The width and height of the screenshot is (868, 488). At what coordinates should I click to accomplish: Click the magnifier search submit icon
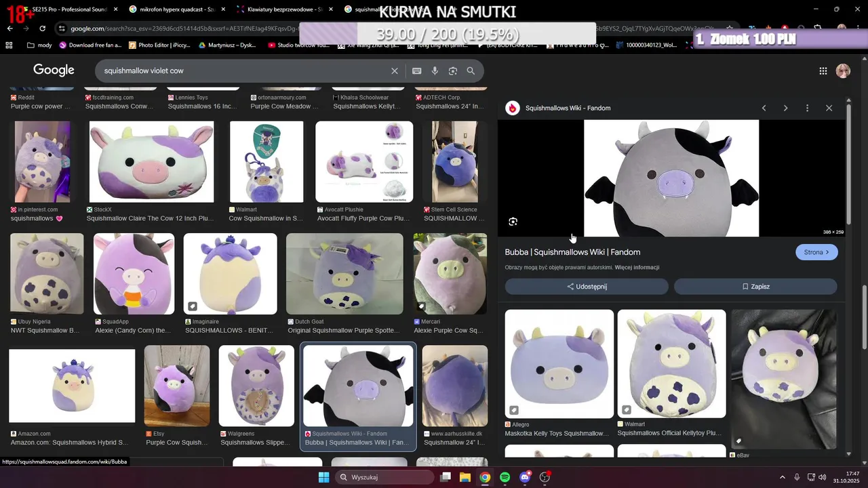coord(471,70)
